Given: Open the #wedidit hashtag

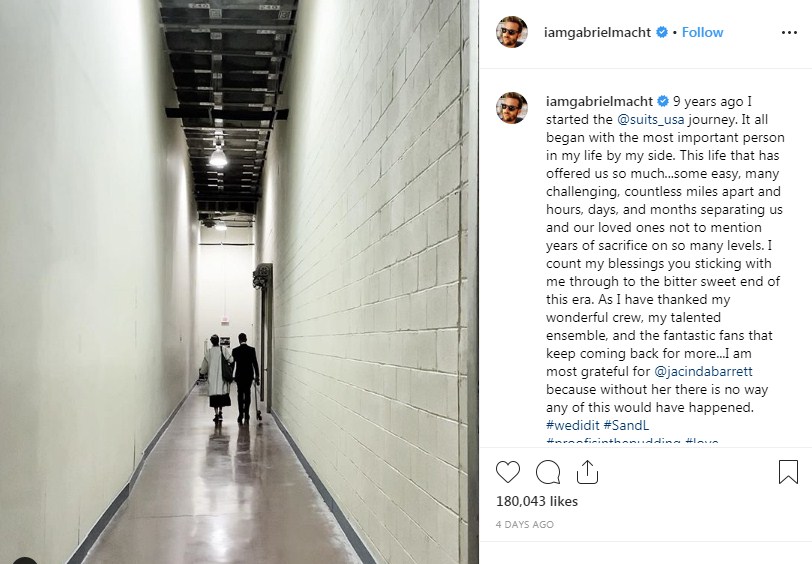Looking at the screenshot, I should pyautogui.click(x=572, y=426).
